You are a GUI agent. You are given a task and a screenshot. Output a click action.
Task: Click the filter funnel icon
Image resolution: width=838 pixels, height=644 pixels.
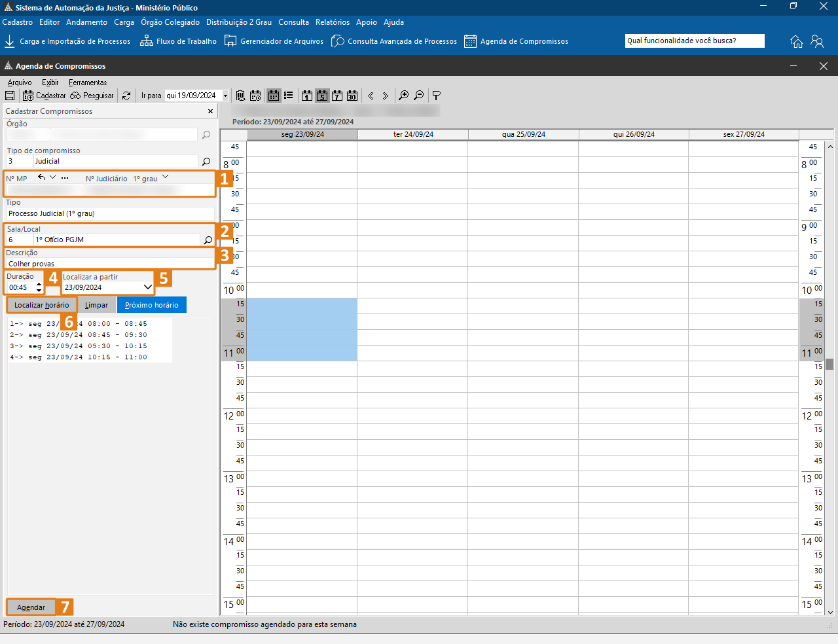click(437, 96)
